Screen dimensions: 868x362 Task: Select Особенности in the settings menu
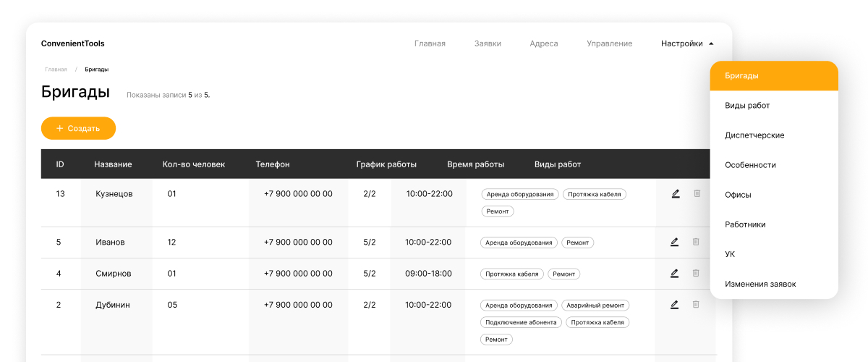(x=774, y=165)
